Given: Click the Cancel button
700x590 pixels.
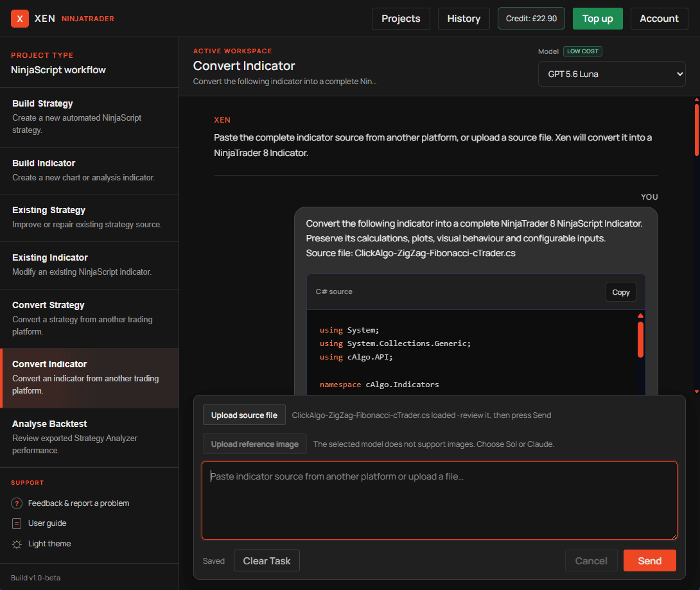Looking at the screenshot, I should point(591,561).
